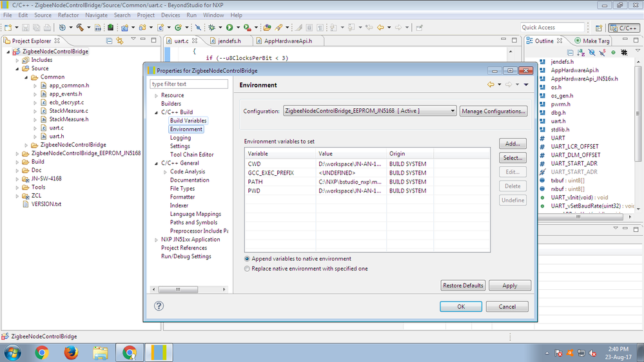Click the binary 010 toolbar icon
This screenshot has width=644, height=362.
pyautogui.click(x=98, y=28)
